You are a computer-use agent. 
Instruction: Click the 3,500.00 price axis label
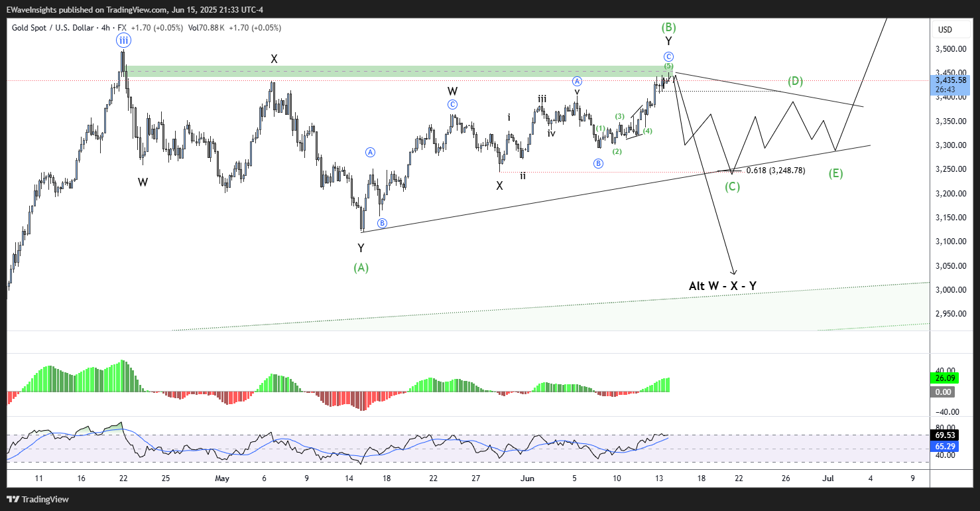[949, 49]
